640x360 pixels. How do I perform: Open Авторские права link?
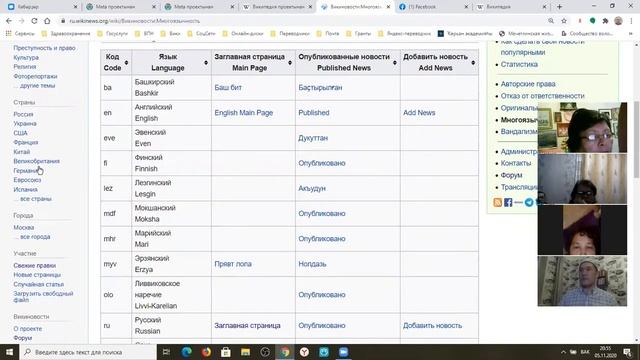(528, 84)
